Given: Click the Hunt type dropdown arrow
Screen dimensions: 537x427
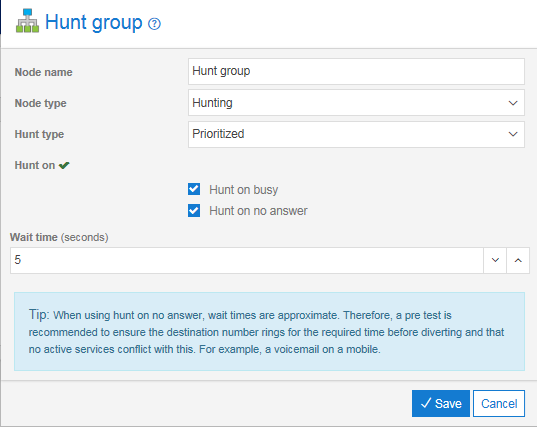Looking at the screenshot, I should click(x=513, y=134).
